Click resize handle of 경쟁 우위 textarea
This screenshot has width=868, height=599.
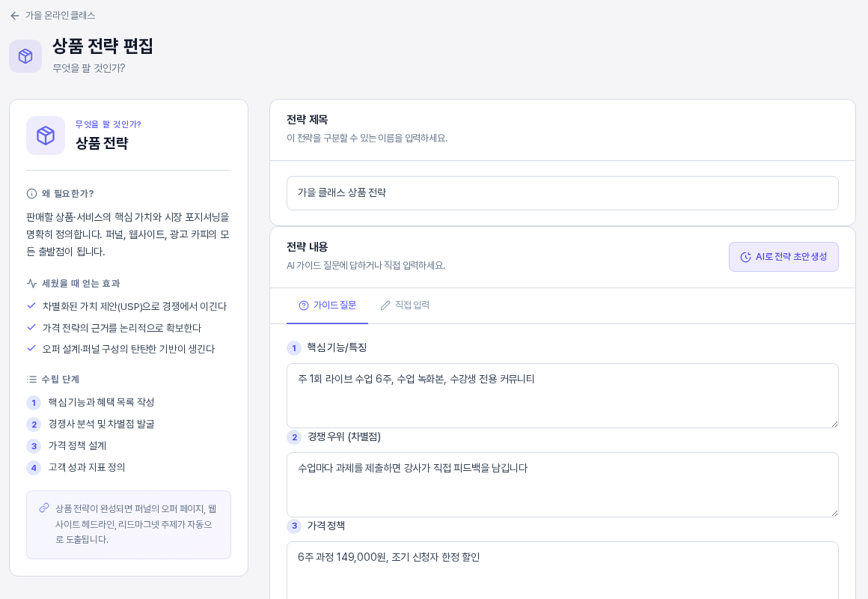pos(834,513)
